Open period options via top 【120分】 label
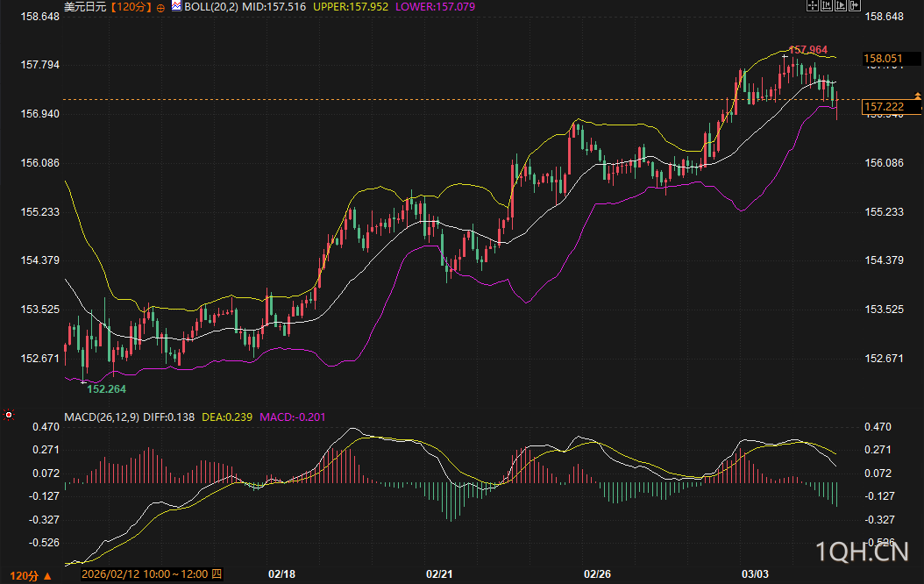Viewport: 924px width, 584px height. point(131,6)
